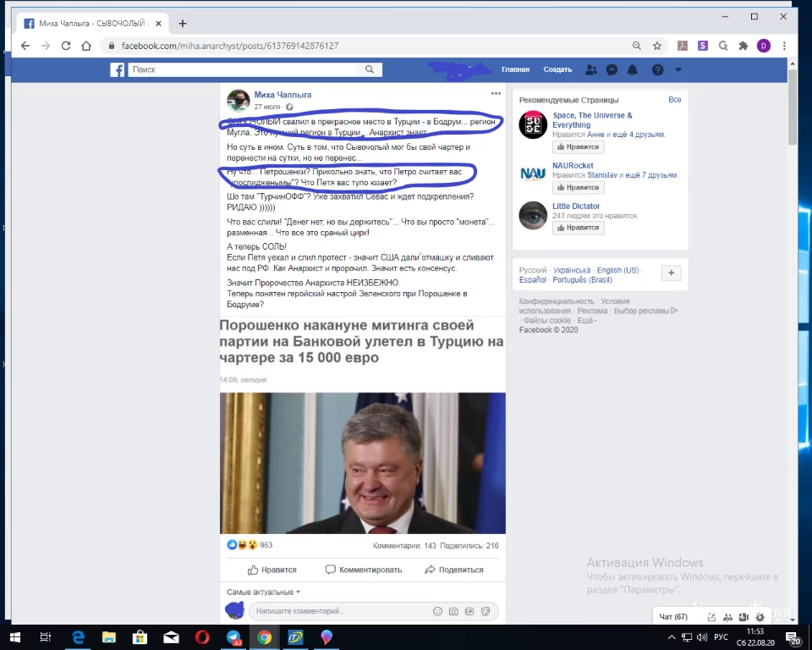
Task: Click Комментировать button
Action: pyautogui.click(x=364, y=570)
